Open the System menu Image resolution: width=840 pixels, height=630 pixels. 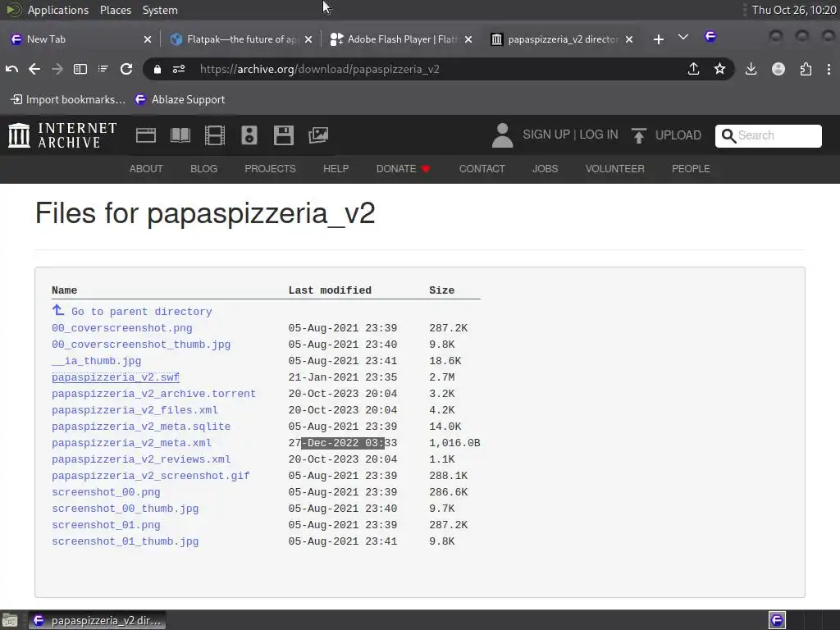[160, 10]
